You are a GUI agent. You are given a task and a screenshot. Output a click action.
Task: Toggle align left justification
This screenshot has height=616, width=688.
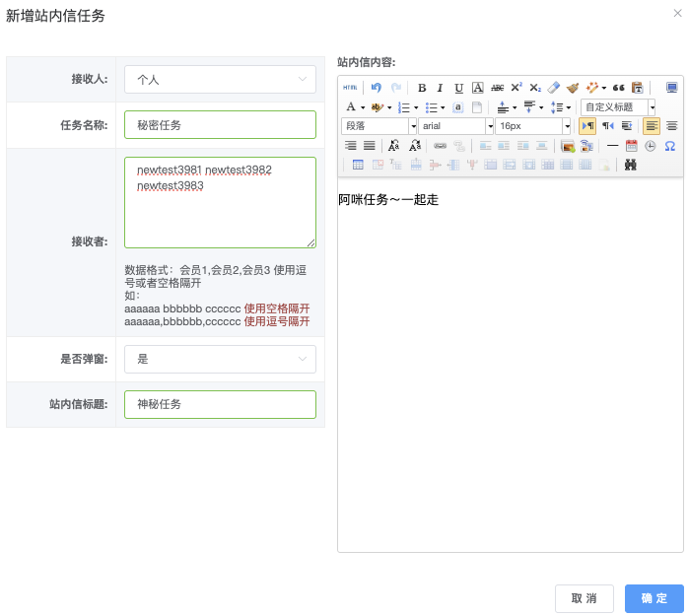(x=652, y=126)
